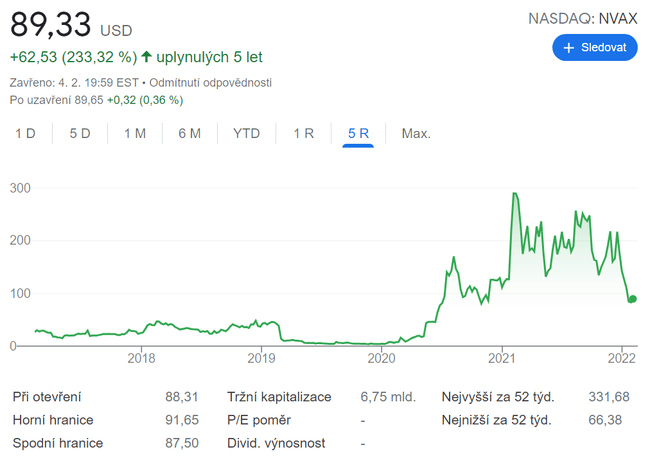Click the Sledovat follow button

point(594,47)
